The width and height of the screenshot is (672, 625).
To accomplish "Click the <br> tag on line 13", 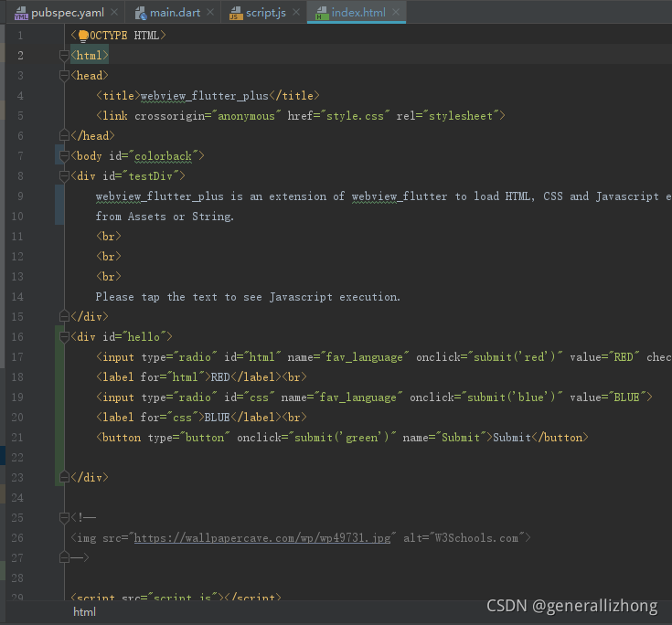I will pos(109,277).
